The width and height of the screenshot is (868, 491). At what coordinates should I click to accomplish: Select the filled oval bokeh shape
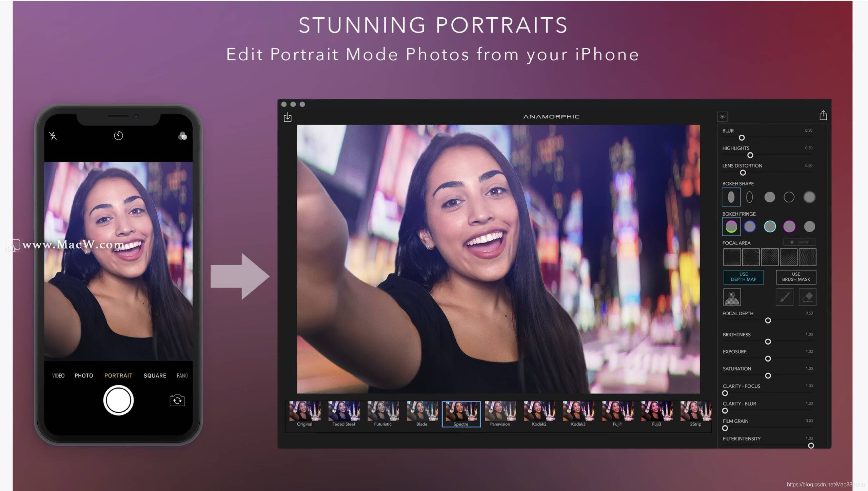click(731, 197)
